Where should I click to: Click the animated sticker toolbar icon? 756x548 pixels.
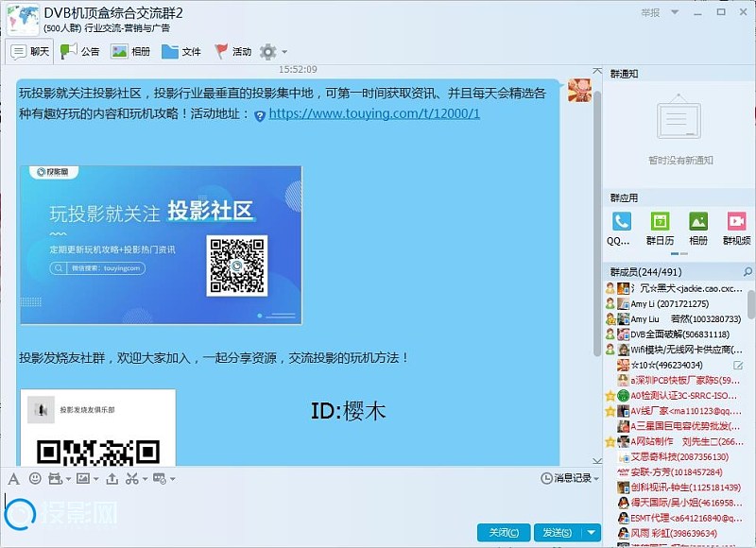pyautogui.click(x=55, y=478)
